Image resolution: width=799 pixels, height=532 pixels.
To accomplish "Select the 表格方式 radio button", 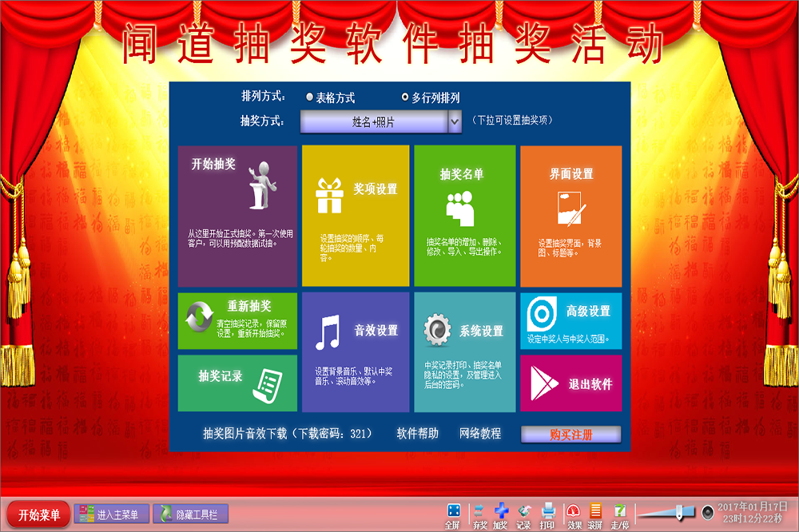I will pos(310,97).
